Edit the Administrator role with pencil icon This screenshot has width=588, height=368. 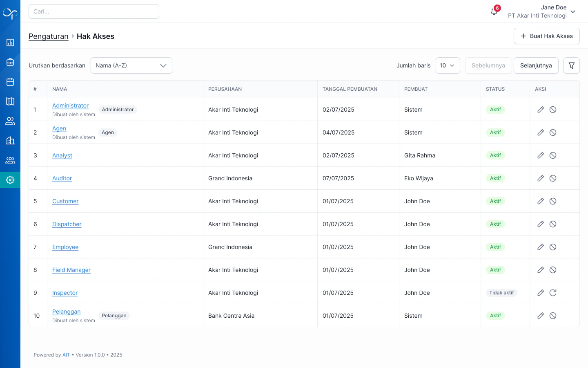point(541,110)
